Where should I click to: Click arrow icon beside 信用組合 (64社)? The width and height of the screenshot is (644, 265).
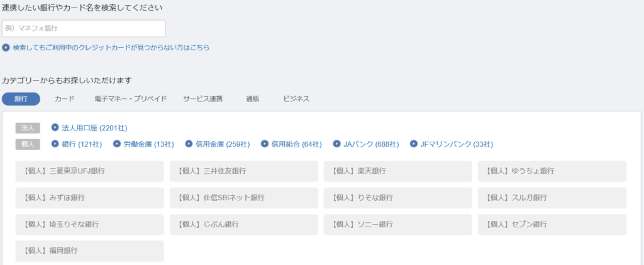265,144
